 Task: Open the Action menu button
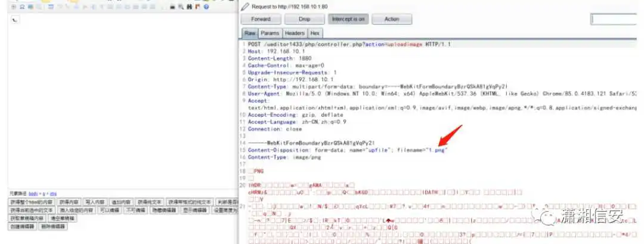coord(391,19)
